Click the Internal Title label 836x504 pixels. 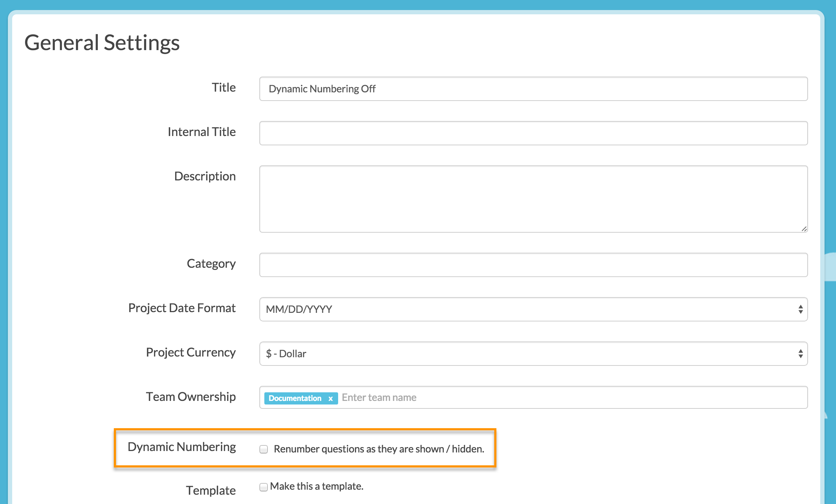click(202, 132)
